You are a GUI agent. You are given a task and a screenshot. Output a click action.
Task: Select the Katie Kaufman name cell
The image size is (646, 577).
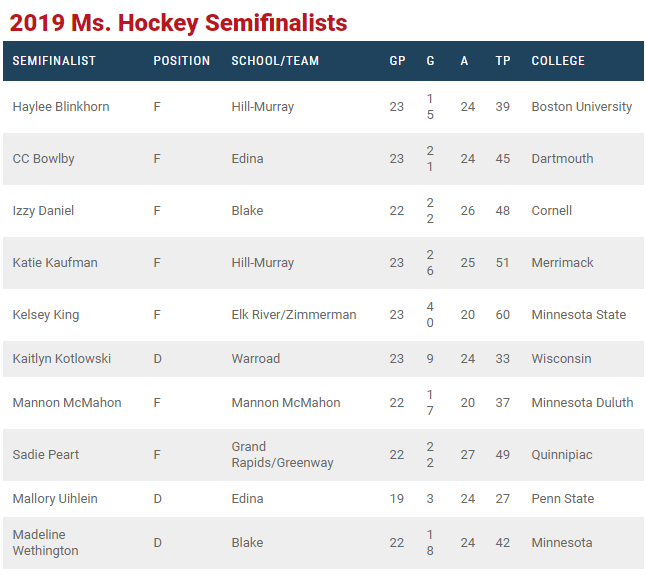point(54,263)
